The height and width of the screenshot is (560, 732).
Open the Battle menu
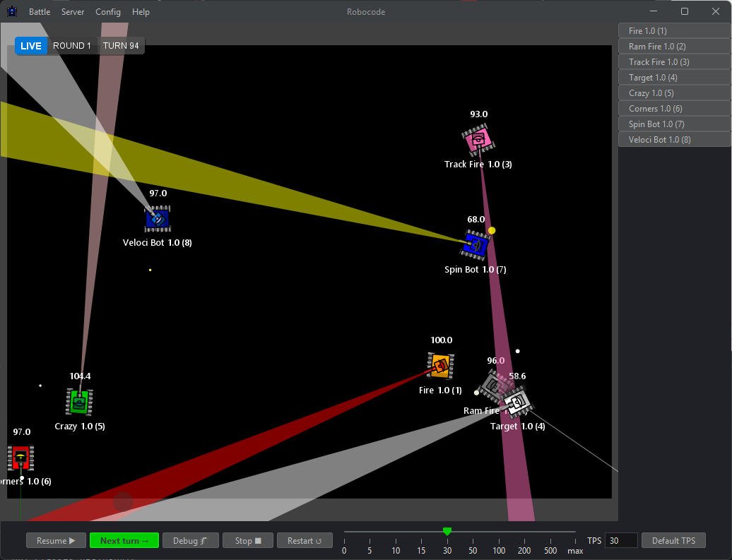[40, 12]
